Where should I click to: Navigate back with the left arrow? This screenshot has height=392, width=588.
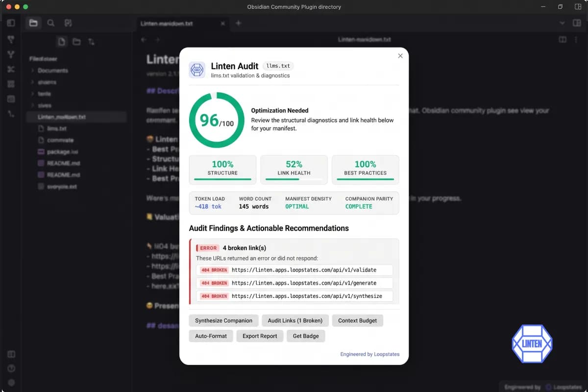144,40
